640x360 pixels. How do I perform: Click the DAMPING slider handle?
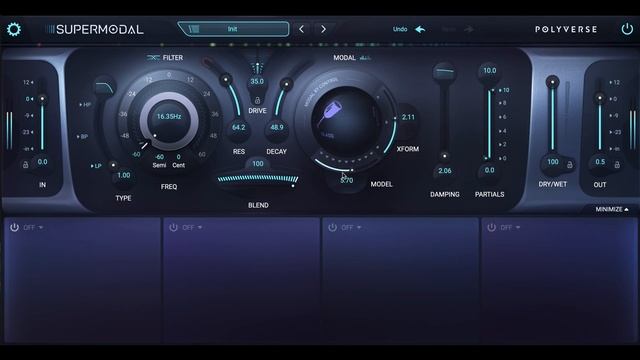pos(444,156)
